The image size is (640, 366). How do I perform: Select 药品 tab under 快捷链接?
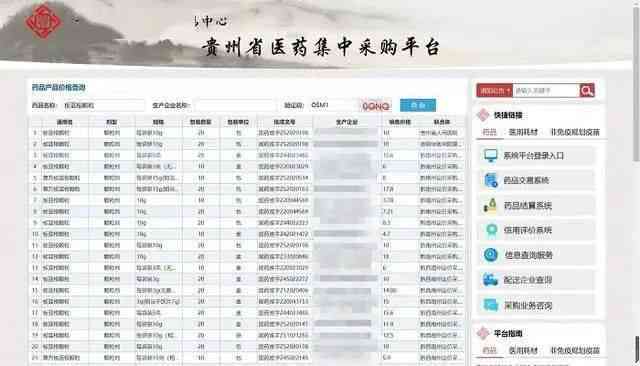pos(489,132)
